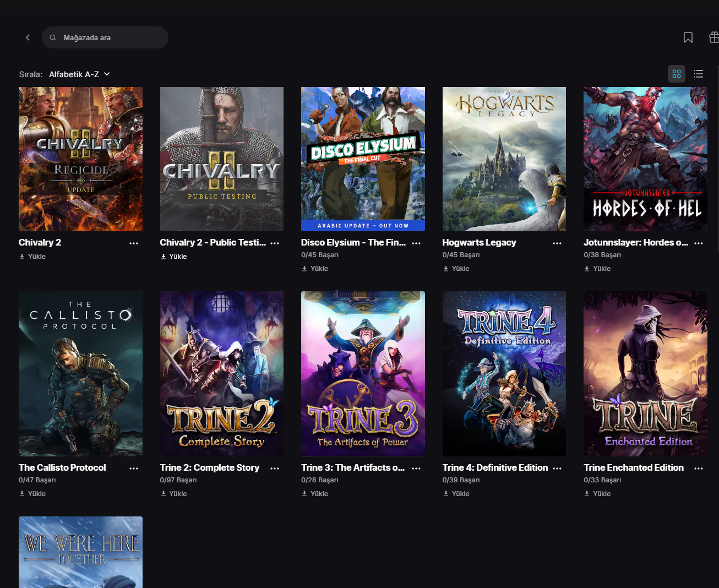Open options menu for Disco Elysium
Image resolution: width=719 pixels, height=588 pixels.
tap(416, 243)
